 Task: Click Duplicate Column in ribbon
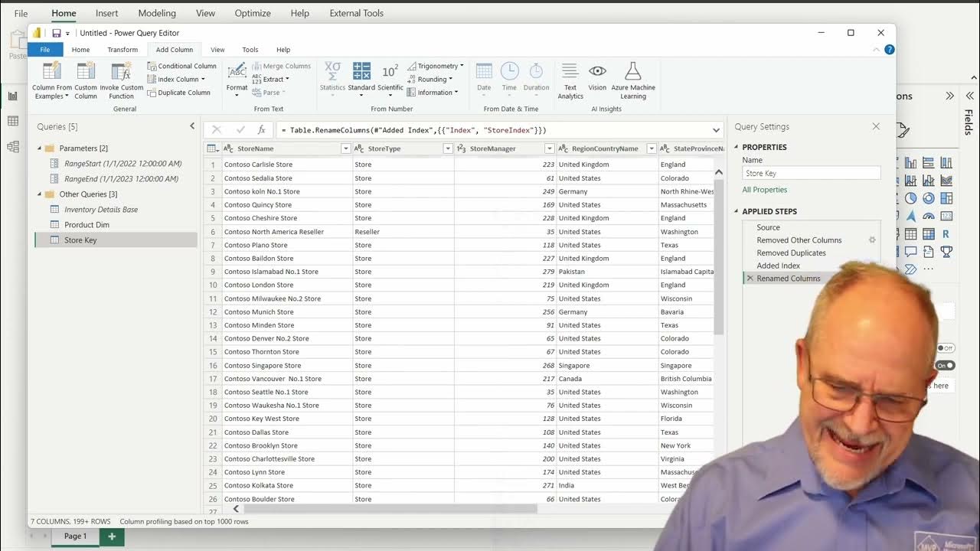click(179, 93)
